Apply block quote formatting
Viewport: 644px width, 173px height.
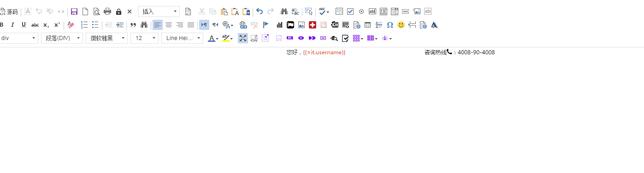pyautogui.click(x=133, y=25)
